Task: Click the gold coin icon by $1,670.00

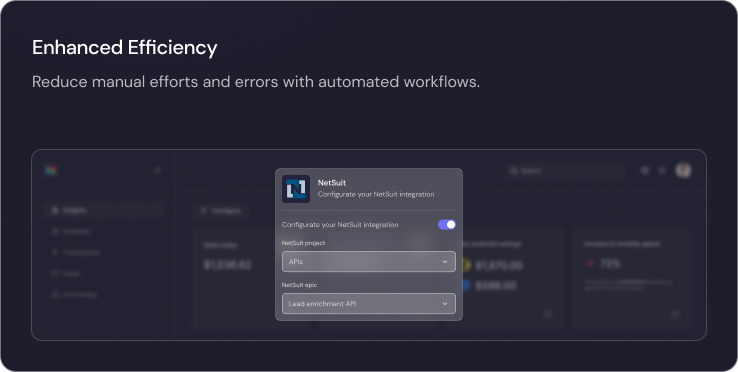Action: click(x=465, y=266)
